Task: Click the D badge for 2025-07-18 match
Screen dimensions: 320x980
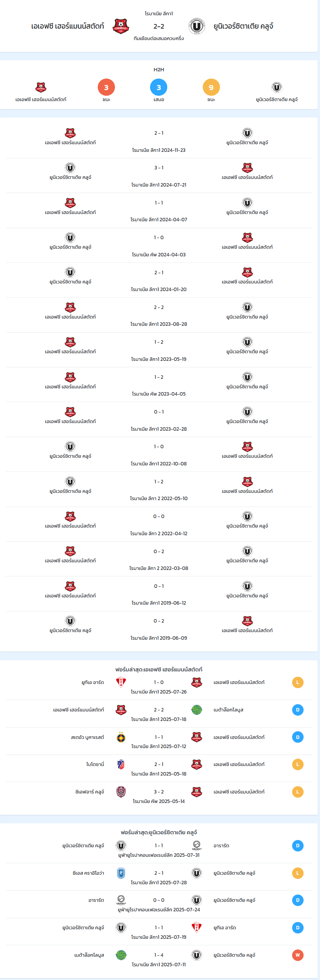Action: tap(298, 710)
